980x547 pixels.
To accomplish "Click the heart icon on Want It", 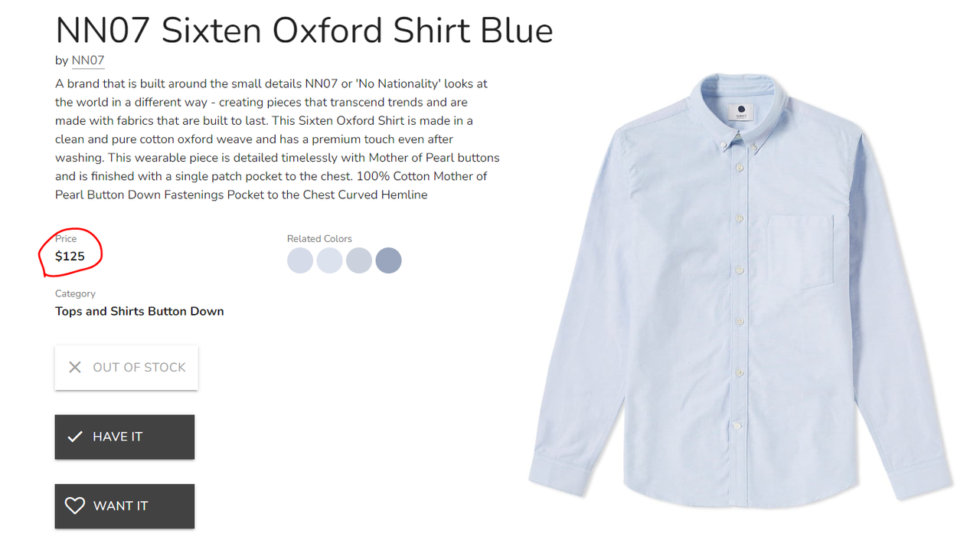I will tap(75, 506).
